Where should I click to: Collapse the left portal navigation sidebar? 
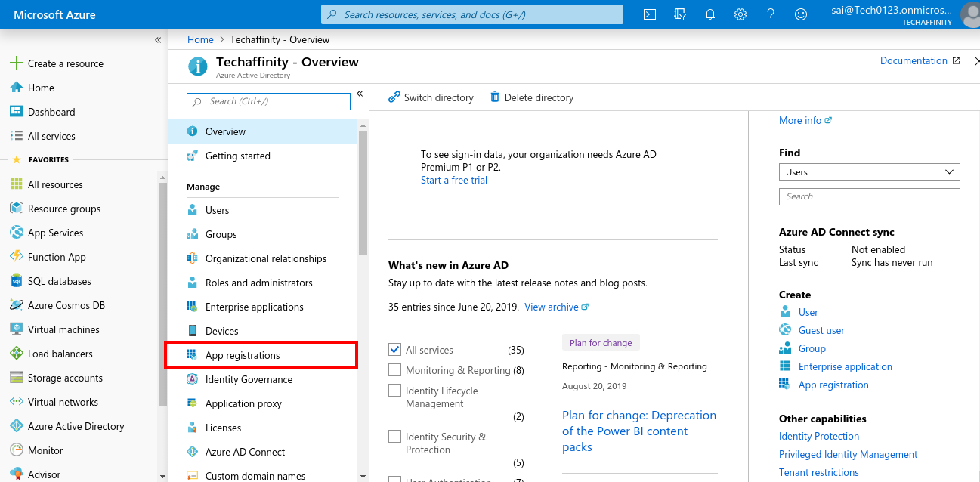tap(158, 40)
